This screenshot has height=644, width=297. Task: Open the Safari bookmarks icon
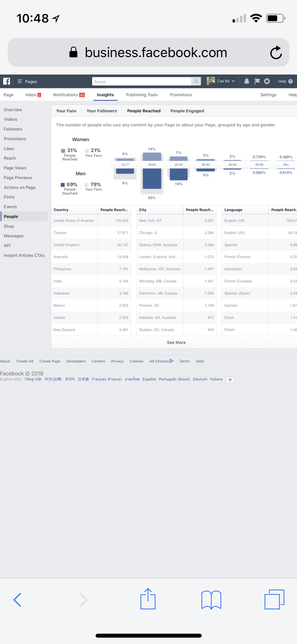(x=211, y=600)
